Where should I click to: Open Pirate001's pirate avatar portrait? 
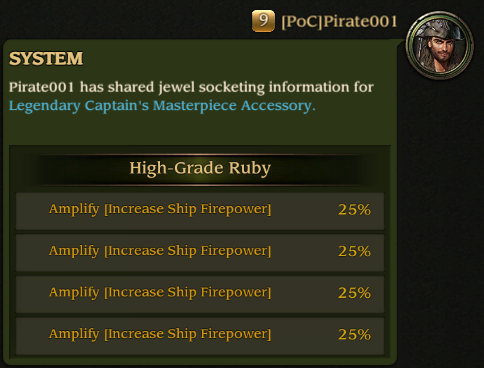[x=439, y=45]
